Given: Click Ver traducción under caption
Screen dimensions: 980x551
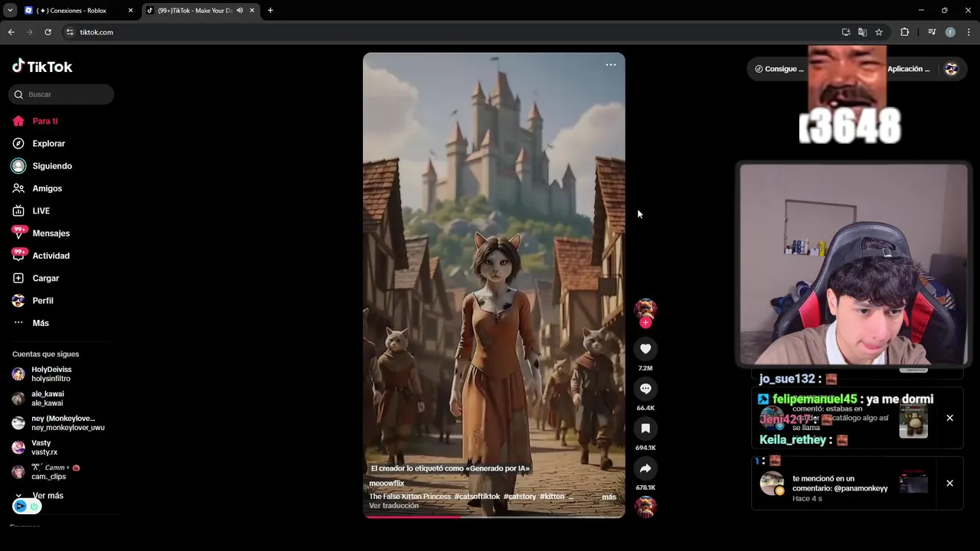Looking at the screenshot, I should click(x=394, y=506).
